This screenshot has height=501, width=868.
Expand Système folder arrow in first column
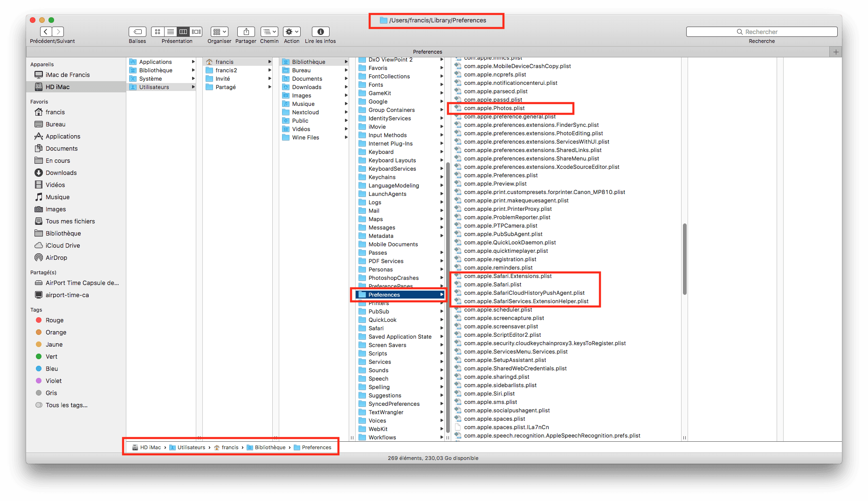point(193,78)
